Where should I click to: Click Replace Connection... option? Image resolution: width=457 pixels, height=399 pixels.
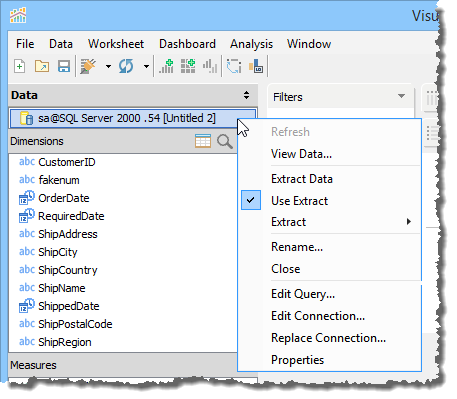(x=328, y=338)
